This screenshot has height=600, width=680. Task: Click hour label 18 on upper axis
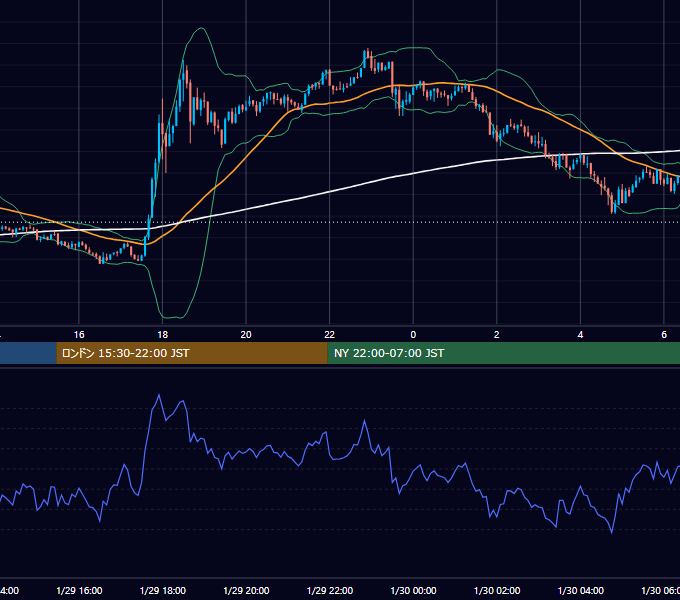coord(163,335)
